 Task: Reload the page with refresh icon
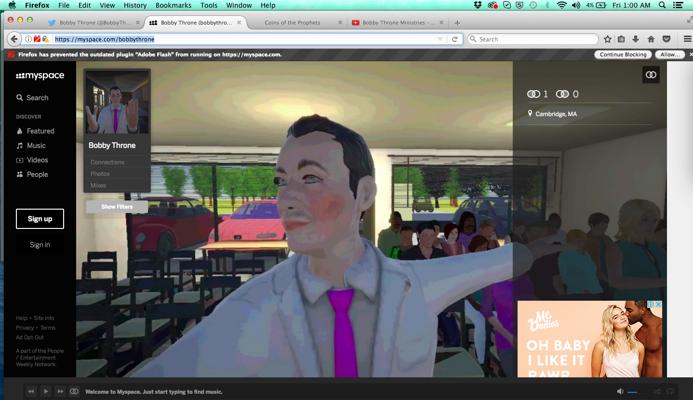click(x=454, y=39)
